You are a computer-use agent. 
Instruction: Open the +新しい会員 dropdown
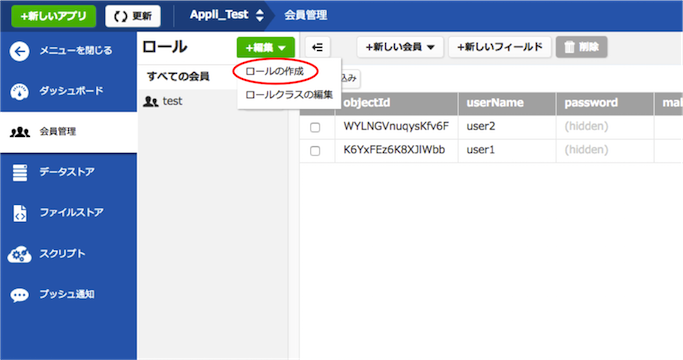(x=400, y=47)
